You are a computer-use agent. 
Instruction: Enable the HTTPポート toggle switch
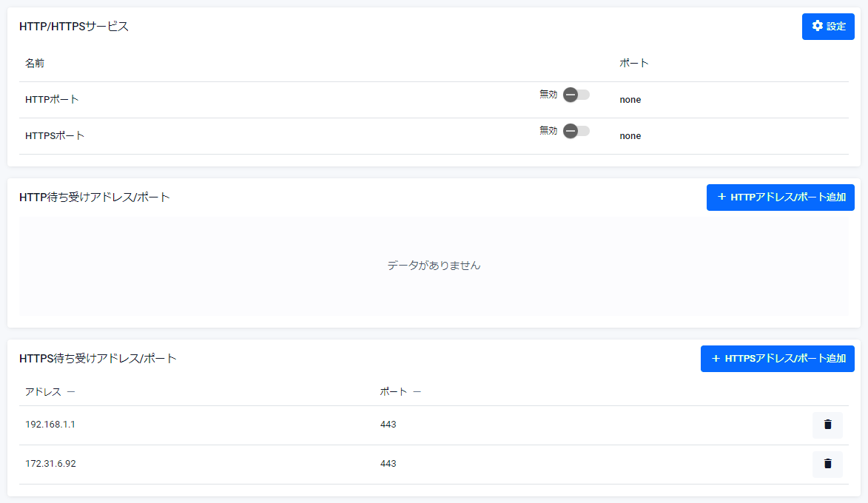pyautogui.click(x=576, y=95)
